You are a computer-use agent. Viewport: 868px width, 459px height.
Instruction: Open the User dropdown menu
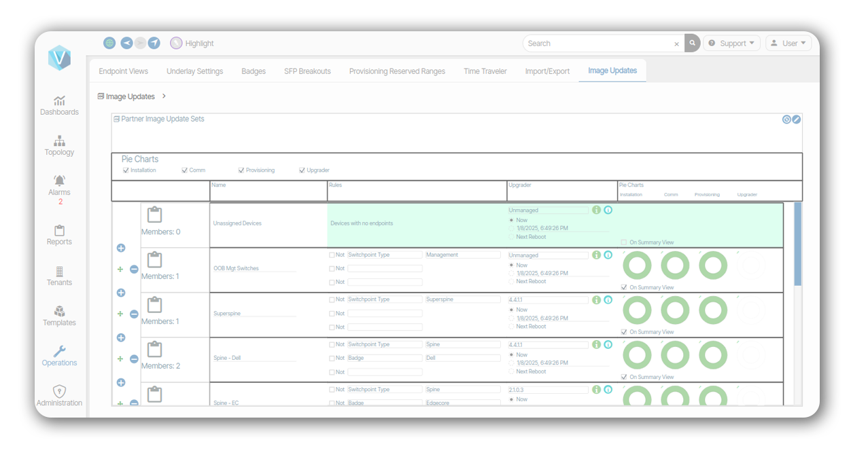(788, 43)
